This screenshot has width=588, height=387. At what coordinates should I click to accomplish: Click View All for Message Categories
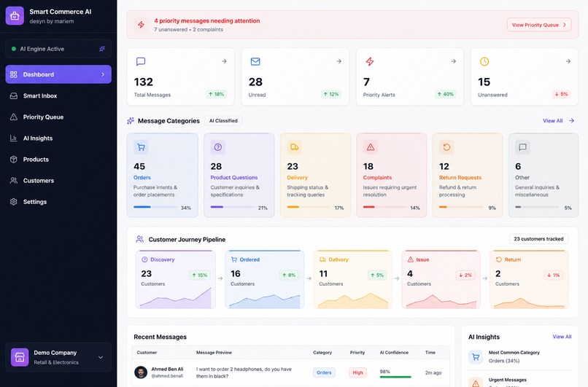(x=553, y=121)
